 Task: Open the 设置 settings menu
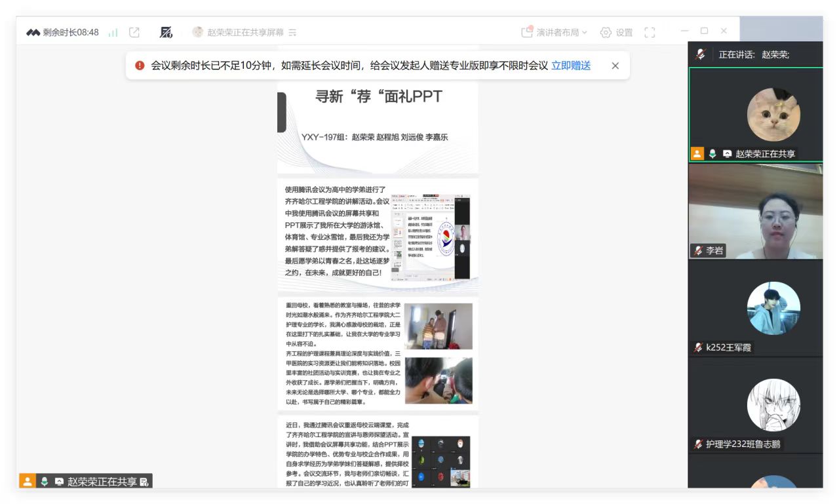tap(616, 32)
